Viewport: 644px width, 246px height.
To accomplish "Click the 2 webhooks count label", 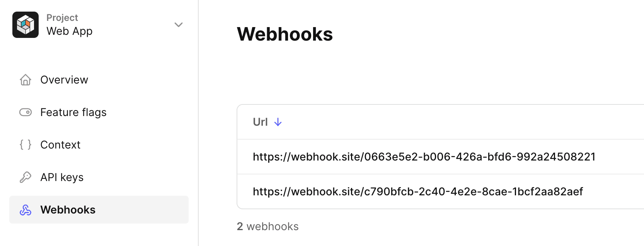I will click(267, 226).
